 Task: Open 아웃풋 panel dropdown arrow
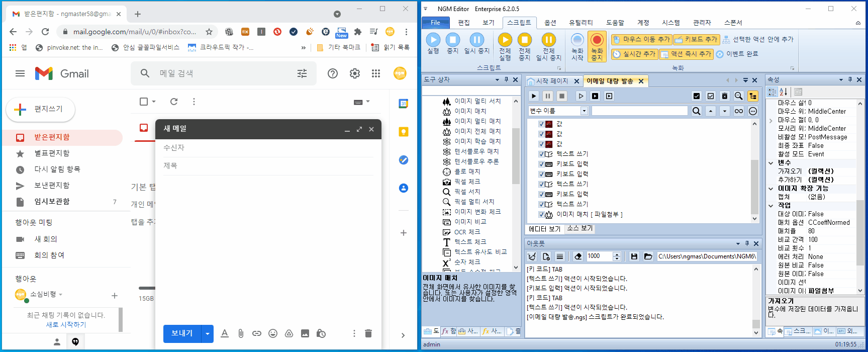point(738,243)
